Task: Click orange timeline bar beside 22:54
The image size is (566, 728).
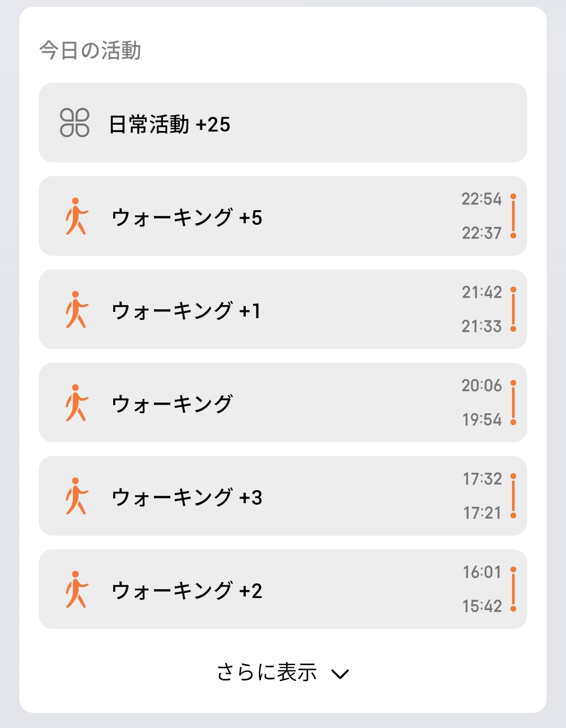Action: pos(513,216)
